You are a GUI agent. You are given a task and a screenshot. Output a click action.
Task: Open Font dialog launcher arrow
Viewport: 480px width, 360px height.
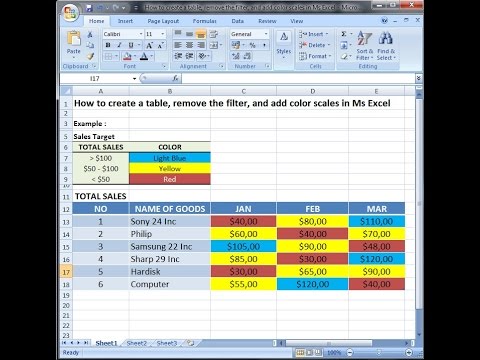pos(164,66)
